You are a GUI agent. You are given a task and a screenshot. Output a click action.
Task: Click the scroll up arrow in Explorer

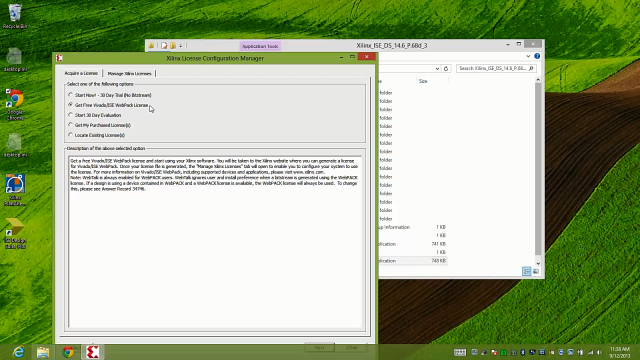click(x=538, y=80)
